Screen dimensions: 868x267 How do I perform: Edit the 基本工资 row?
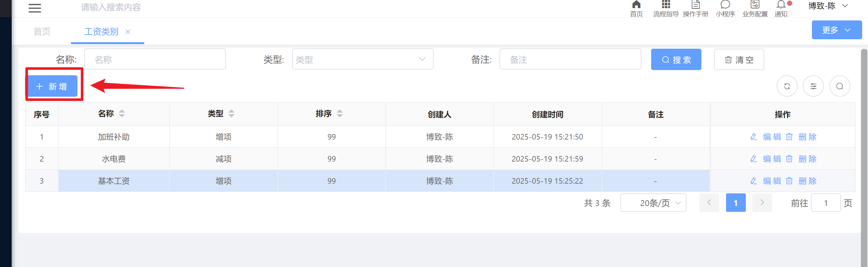pyautogui.click(x=766, y=181)
